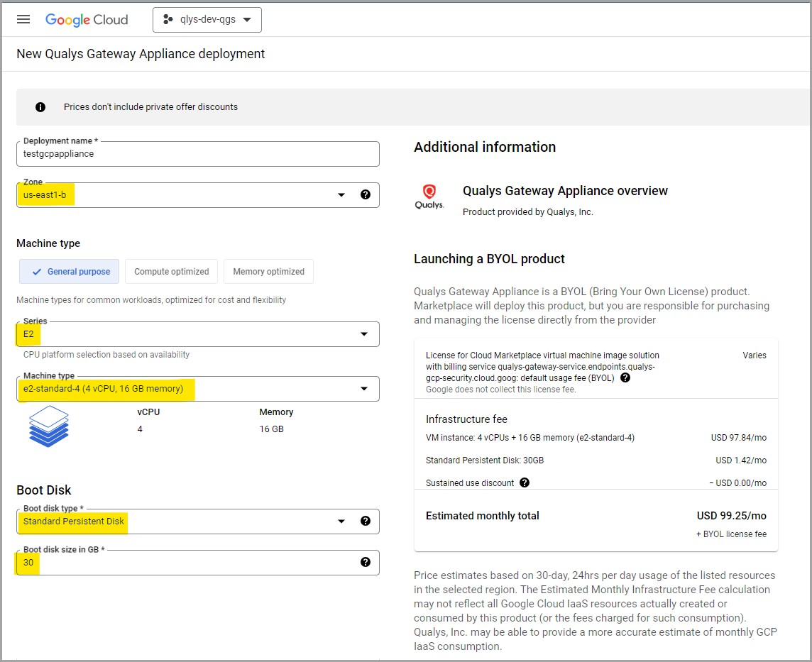The image size is (812, 662).
Task: Click the Qualys Gateway Appliance overview heading
Action: point(565,191)
